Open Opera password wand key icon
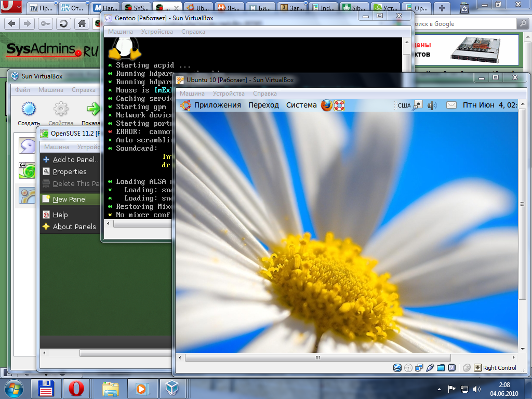The image size is (532, 399). point(46,23)
